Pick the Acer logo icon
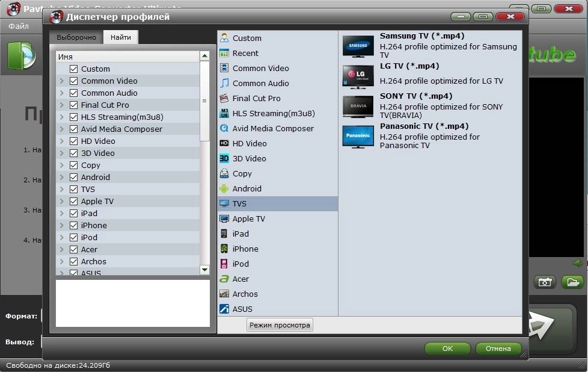Image resolution: width=588 pixels, height=372 pixels. (224, 279)
